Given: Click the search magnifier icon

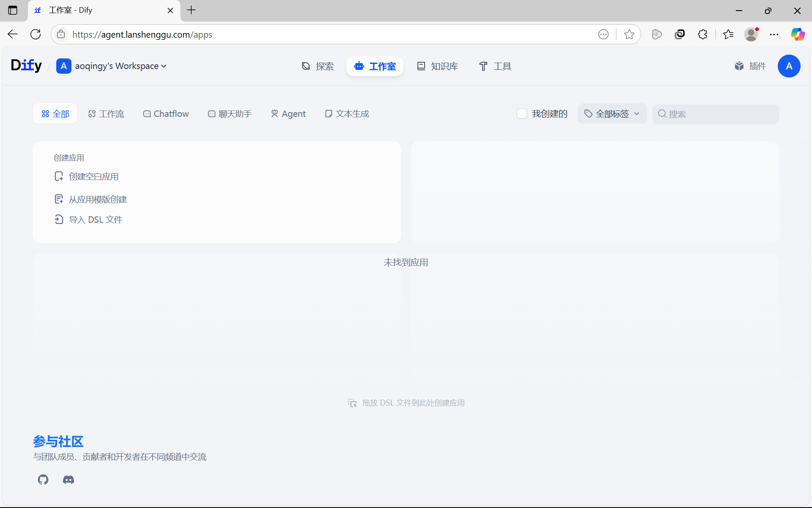Looking at the screenshot, I should click(x=662, y=114).
